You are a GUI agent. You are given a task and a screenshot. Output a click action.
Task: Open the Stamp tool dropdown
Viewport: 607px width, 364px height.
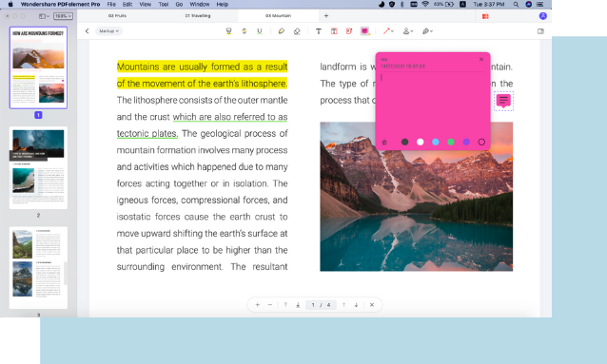408,31
